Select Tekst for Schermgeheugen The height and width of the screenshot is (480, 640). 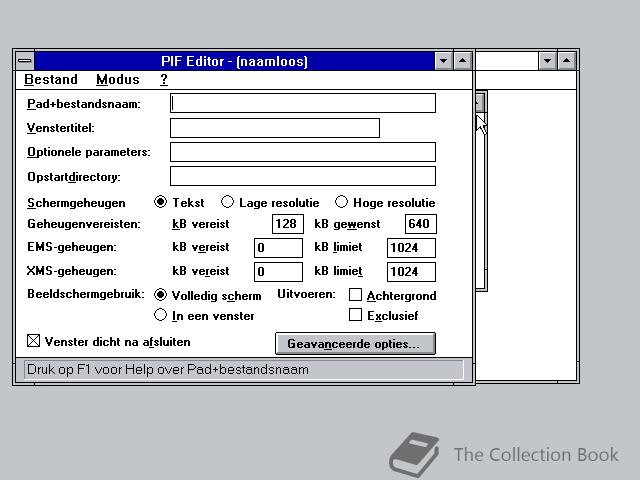click(179, 202)
